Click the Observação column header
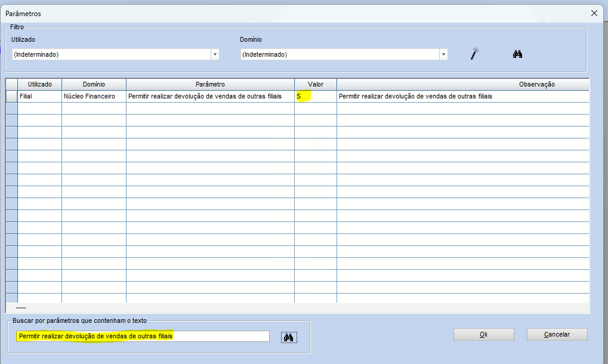The height and width of the screenshot is (364, 608). 462,84
